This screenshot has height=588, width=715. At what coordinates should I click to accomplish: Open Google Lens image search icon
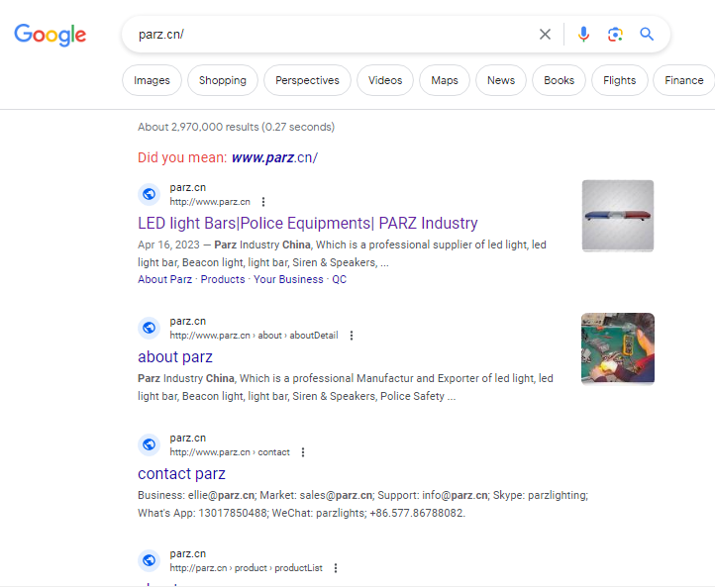(615, 35)
